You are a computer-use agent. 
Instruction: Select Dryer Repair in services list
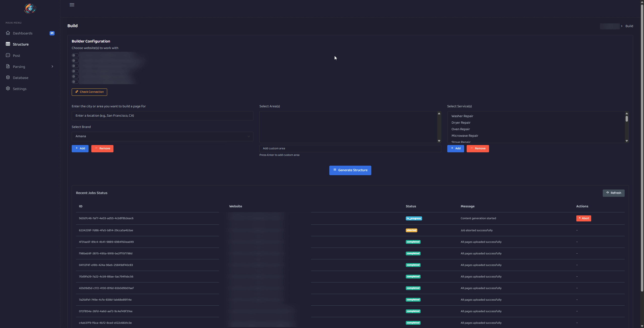click(x=461, y=123)
